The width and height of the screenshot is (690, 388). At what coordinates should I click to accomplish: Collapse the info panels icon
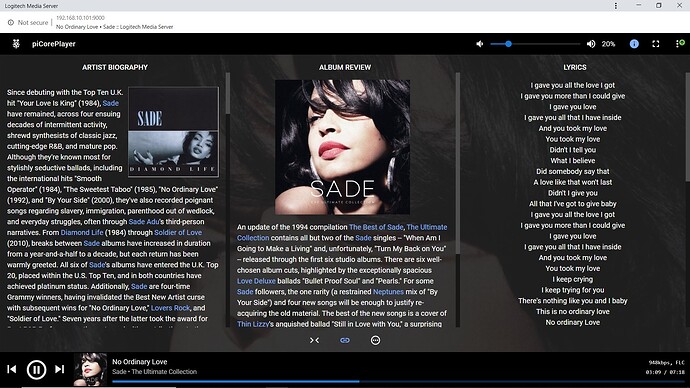point(314,340)
